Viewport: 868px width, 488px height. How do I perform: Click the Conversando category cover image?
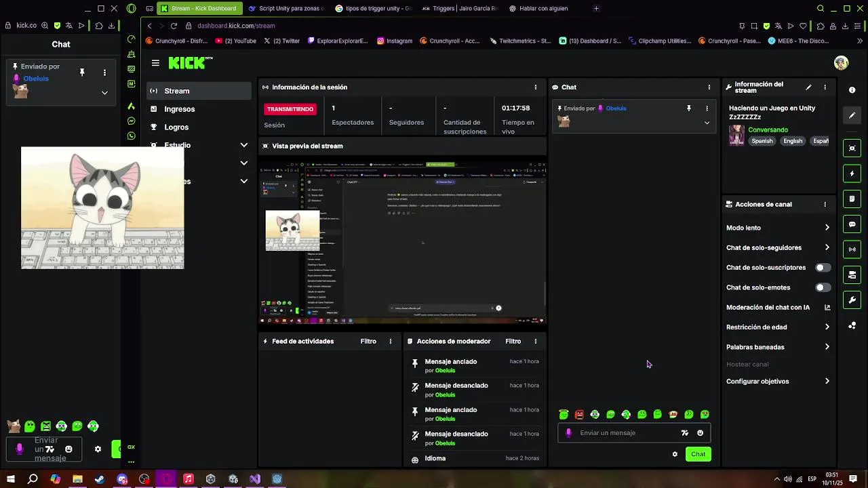736,136
